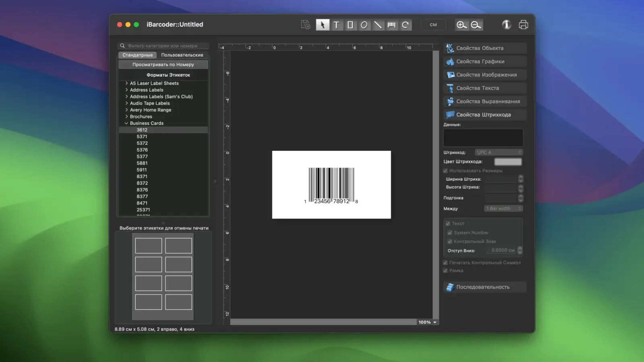
Task: Select the Barcode creation tool
Action: pos(391,25)
